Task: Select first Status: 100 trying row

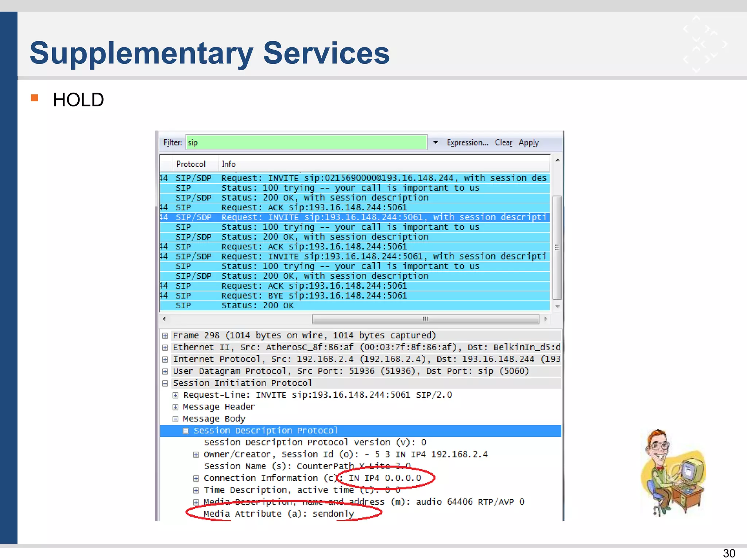Action: point(355,188)
